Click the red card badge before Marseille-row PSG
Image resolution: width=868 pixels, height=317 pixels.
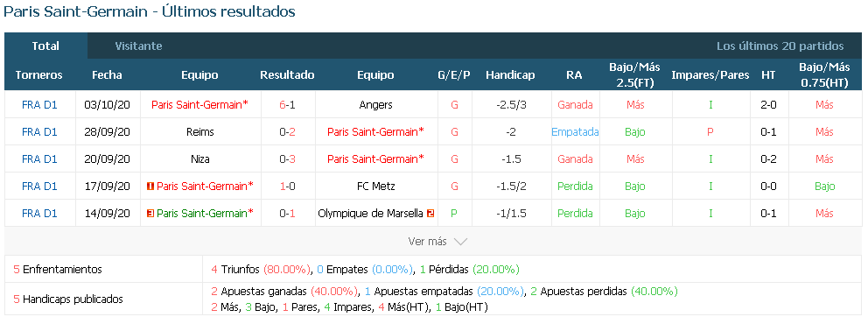tap(150, 214)
